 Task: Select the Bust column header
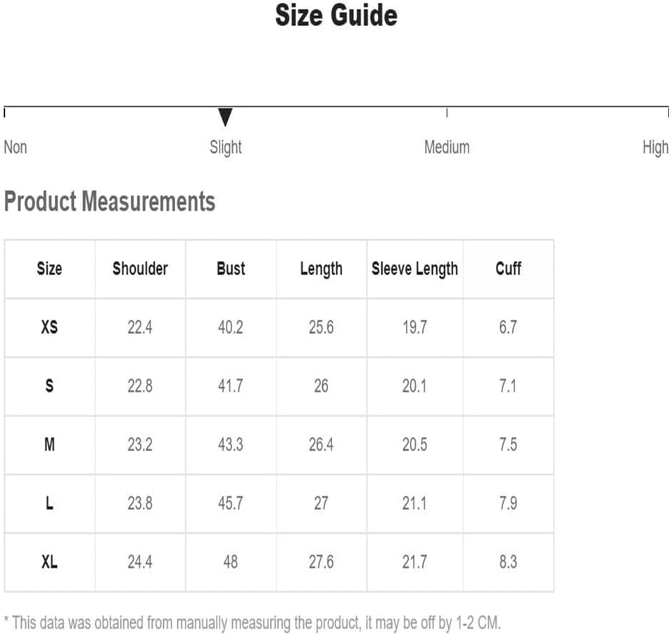[231, 269]
